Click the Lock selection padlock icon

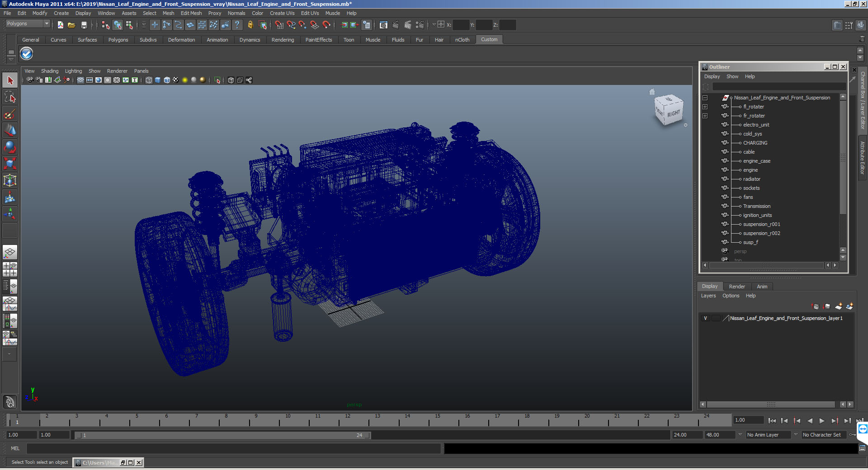pyautogui.click(x=250, y=25)
